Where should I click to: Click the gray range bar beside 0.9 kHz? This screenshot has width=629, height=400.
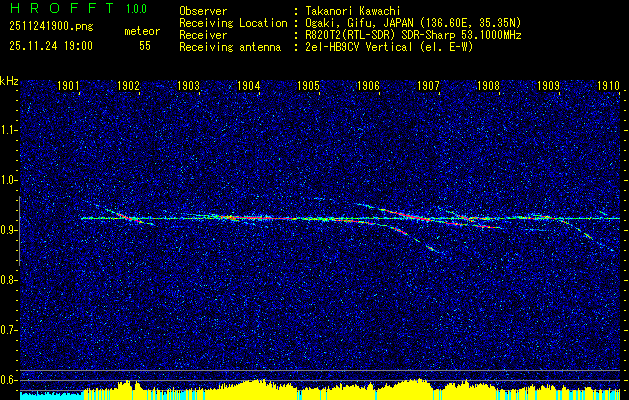[x=20, y=231]
